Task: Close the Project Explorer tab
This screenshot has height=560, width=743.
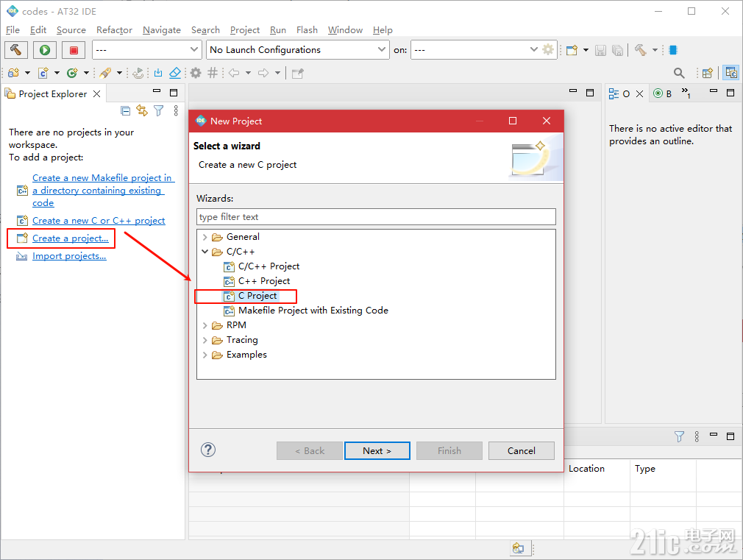Action: click(96, 94)
